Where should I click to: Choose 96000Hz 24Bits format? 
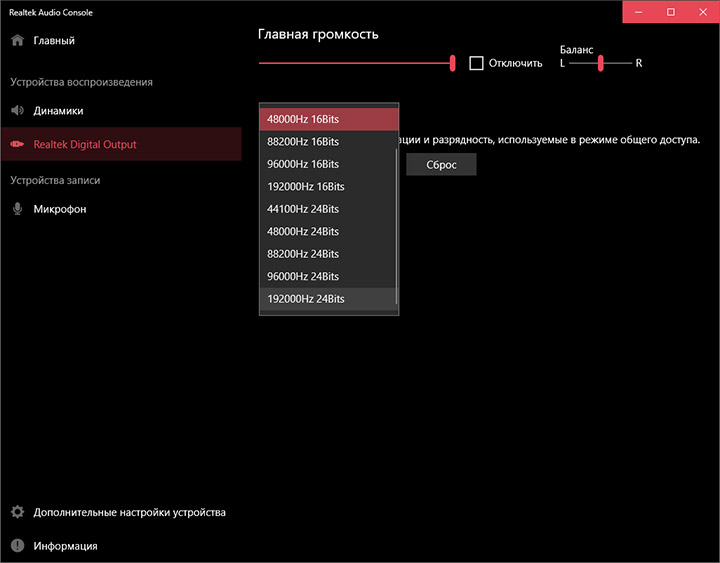pyautogui.click(x=328, y=276)
